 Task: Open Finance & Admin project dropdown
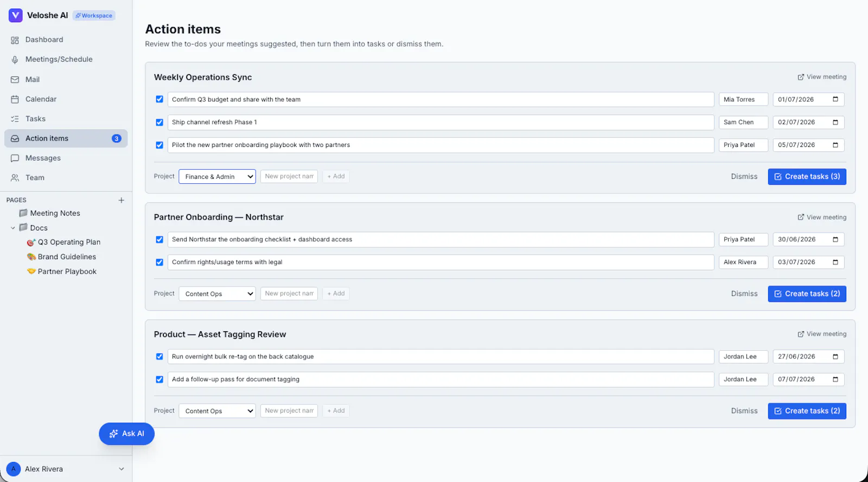217,177
